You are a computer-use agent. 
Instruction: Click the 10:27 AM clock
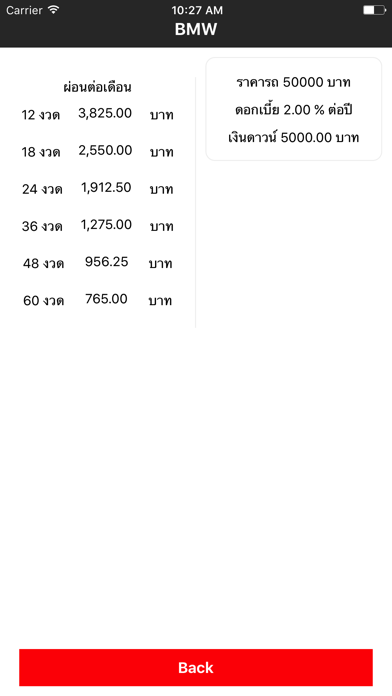pyautogui.click(x=197, y=10)
